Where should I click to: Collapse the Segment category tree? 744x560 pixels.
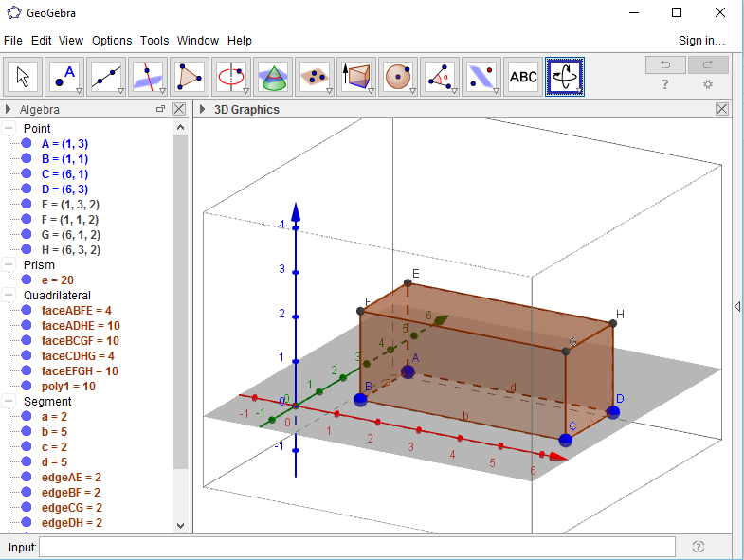point(9,402)
